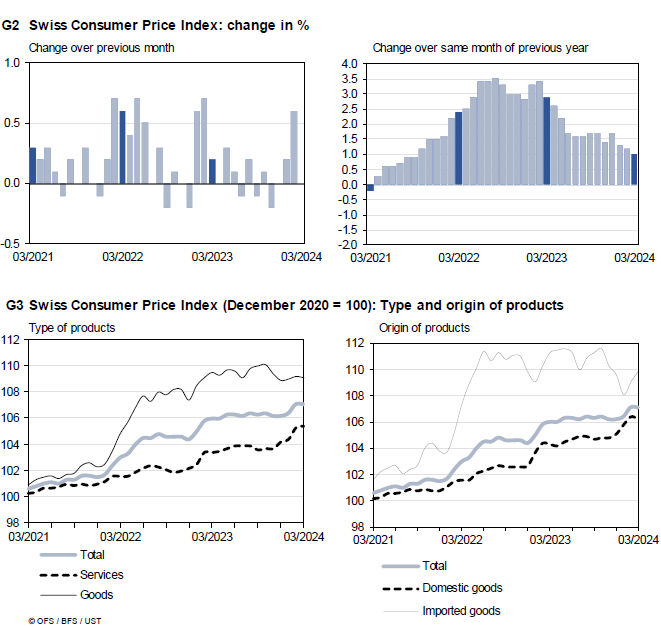Click the G2 Swiss Consumer Price Index title
Viewport: 661px width, 627px height.
click(156, 25)
